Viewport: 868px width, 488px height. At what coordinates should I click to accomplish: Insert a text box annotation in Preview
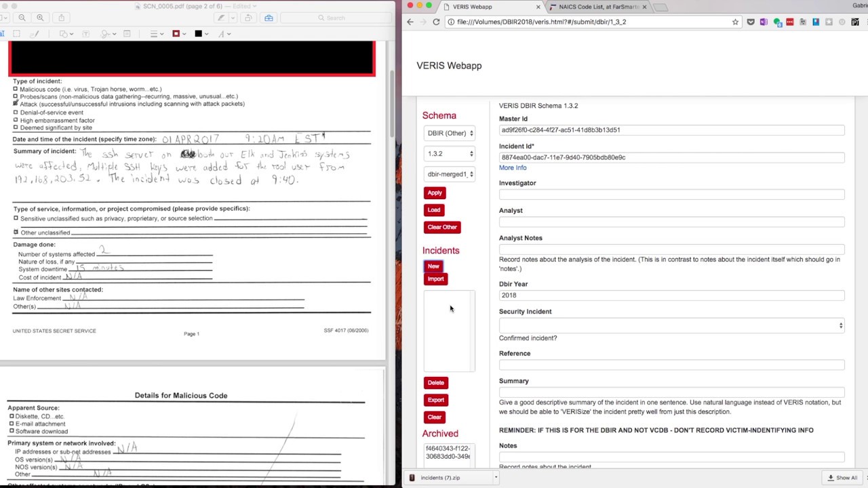[86, 34]
